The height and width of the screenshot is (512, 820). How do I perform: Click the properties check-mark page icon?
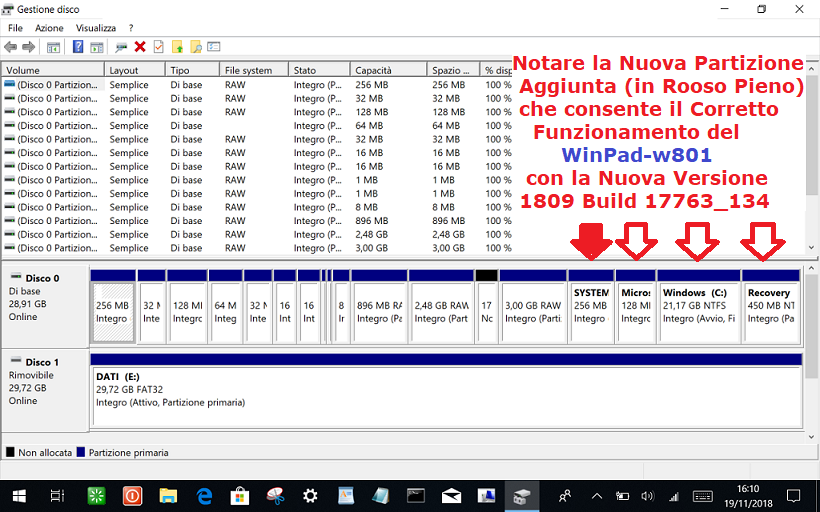point(158,47)
